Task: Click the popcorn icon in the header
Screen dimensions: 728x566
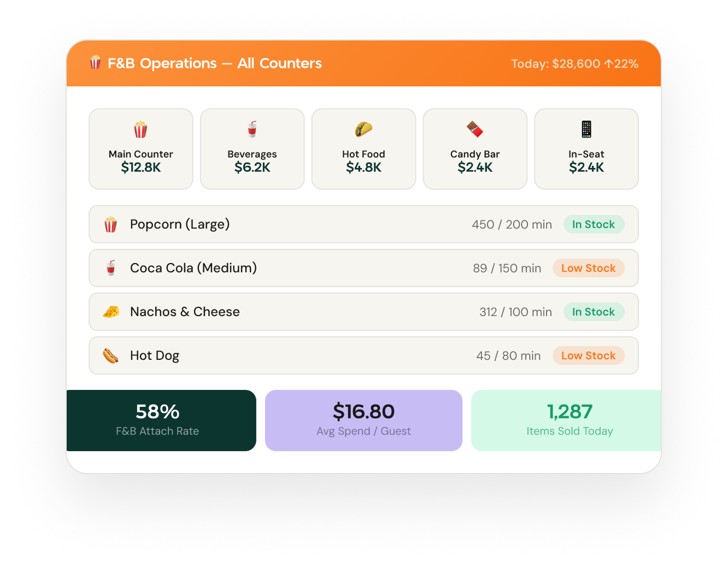Action: click(x=96, y=63)
